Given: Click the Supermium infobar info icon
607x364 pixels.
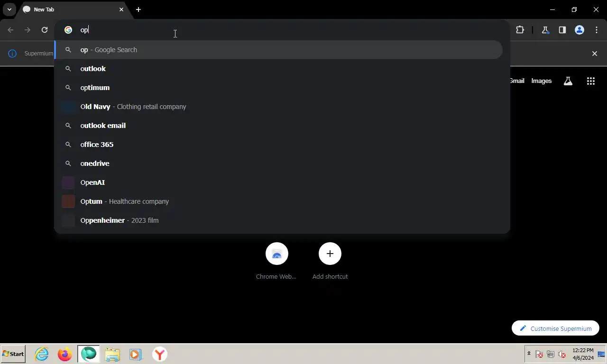Looking at the screenshot, I should pyautogui.click(x=13, y=54).
